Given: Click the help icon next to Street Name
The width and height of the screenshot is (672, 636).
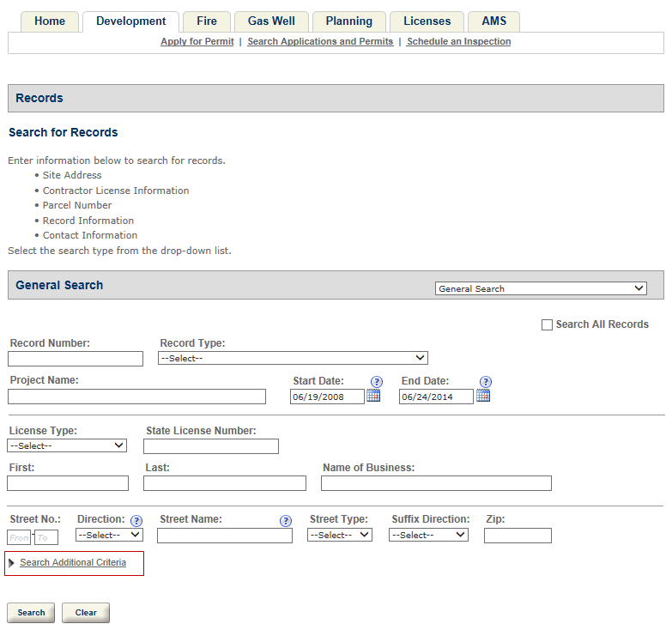Looking at the screenshot, I should [286, 520].
